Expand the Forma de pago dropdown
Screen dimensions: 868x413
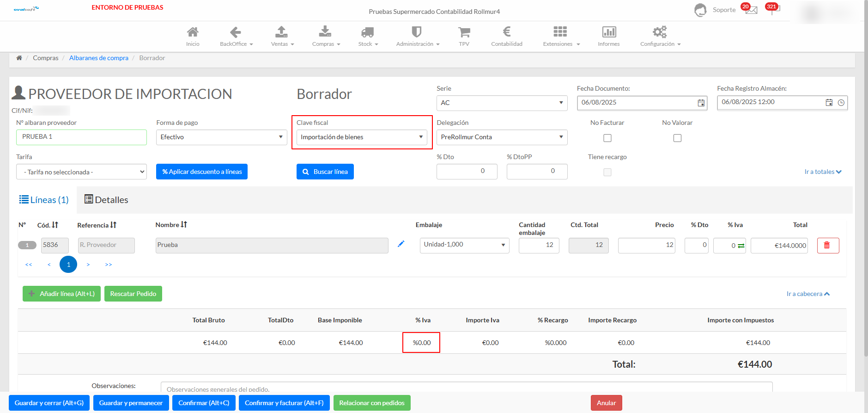point(221,137)
